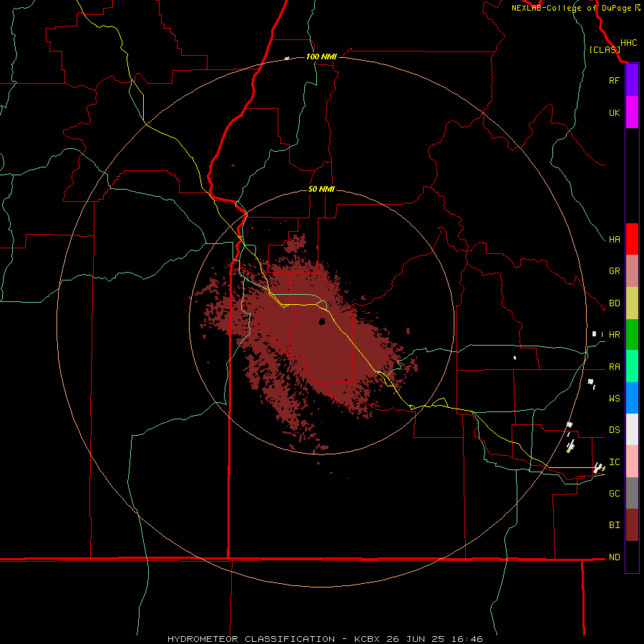Click the HYDROMETEOR CLASSIFICATION KCBX title text
Image resolution: width=644 pixels, height=644 pixels.
(325, 639)
